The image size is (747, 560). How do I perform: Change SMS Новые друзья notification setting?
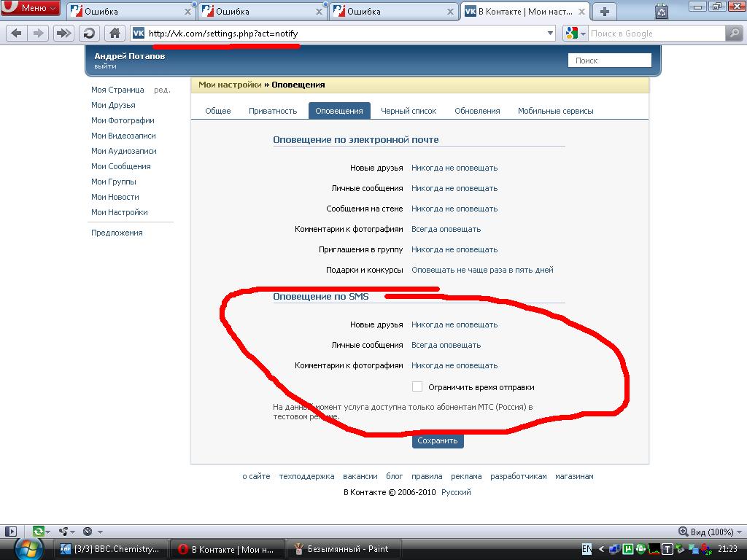coord(454,324)
